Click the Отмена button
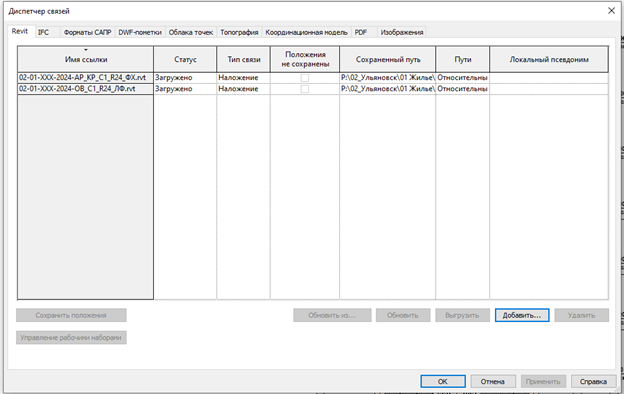 (493, 381)
